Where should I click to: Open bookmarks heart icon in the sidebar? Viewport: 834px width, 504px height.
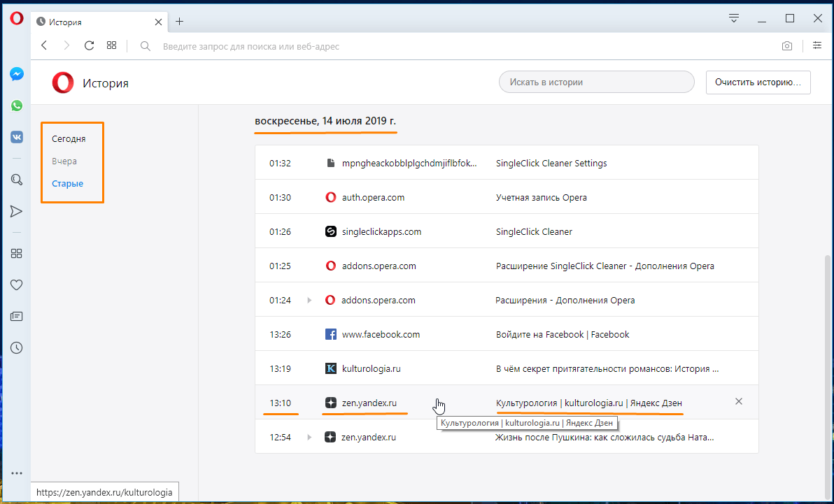point(17,285)
